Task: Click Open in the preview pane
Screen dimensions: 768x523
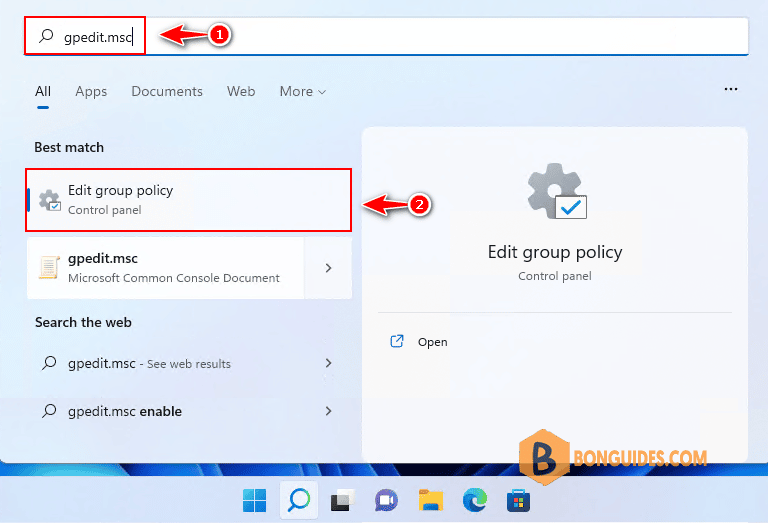Action: 432,342
